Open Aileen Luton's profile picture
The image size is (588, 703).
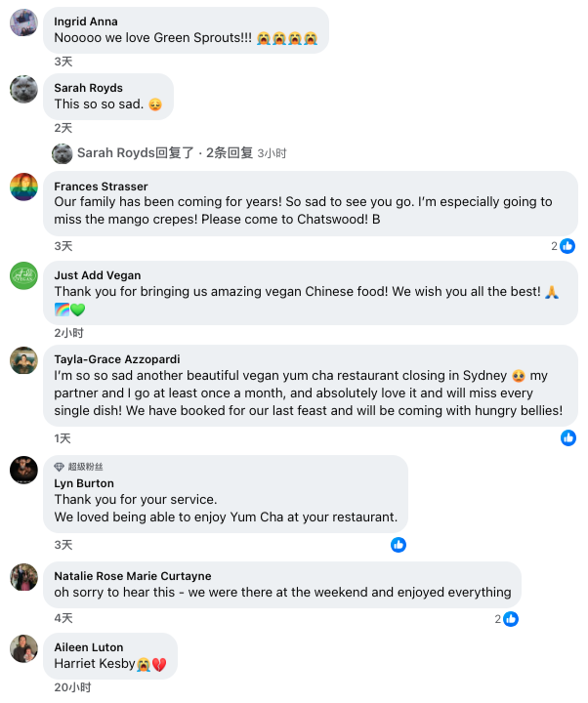coord(23,648)
